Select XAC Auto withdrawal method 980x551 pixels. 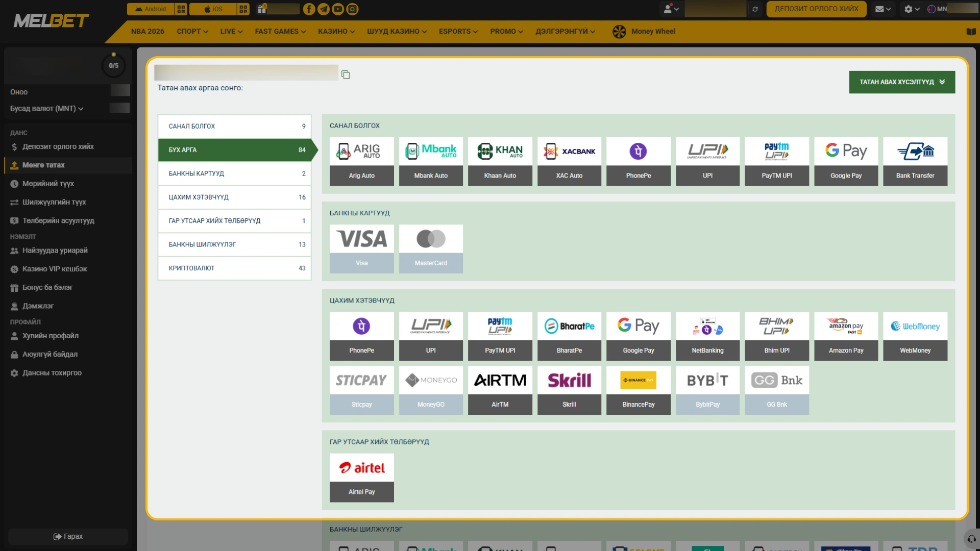tap(569, 161)
